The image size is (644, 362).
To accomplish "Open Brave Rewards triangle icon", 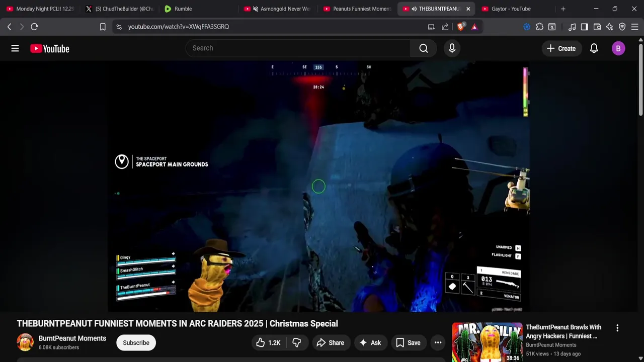I will point(474,27).
